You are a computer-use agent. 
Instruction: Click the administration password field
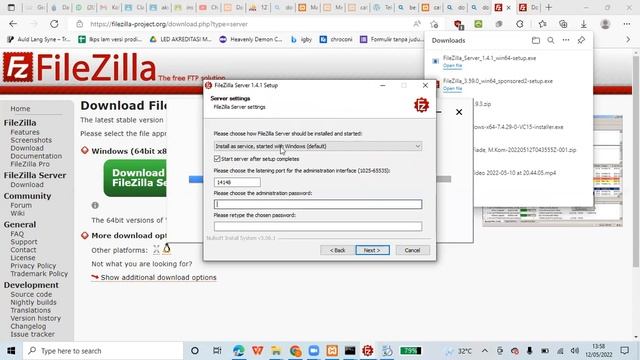point(318,204)
